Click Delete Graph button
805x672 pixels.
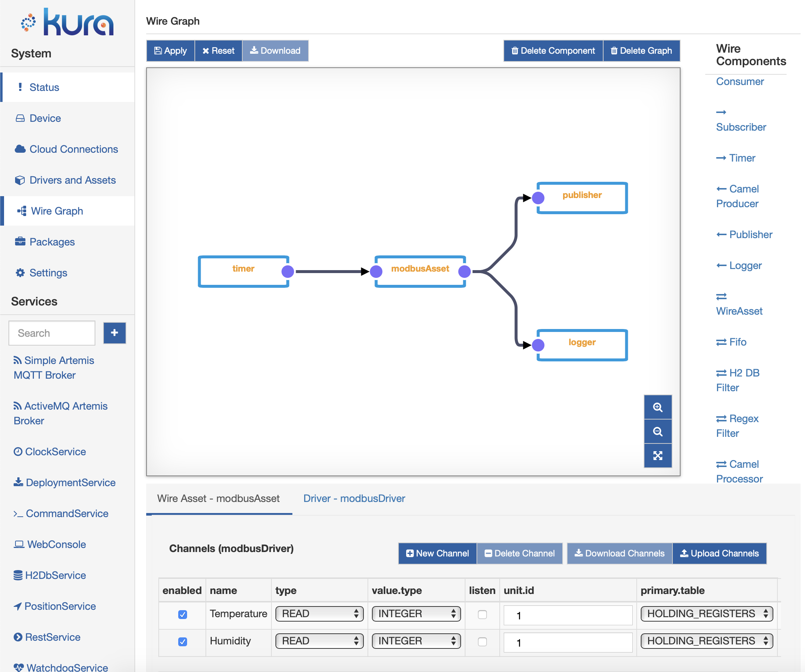641,50
